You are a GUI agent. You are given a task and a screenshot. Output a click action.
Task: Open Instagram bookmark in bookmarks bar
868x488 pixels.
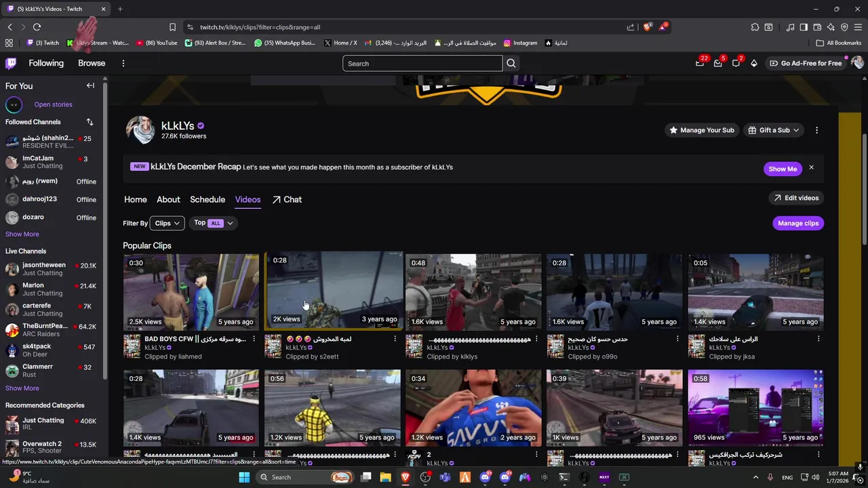pyautogui.click(x=520, y=43)
